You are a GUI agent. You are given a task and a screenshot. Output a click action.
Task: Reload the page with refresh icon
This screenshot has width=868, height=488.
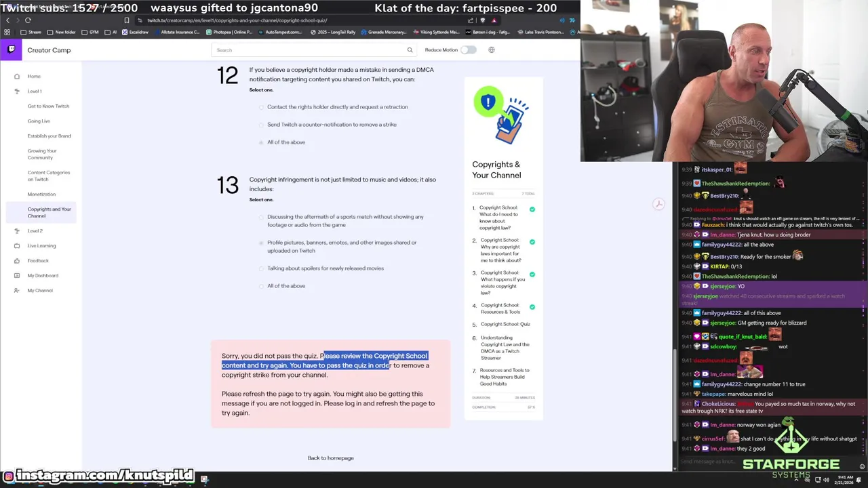(28, 20)
